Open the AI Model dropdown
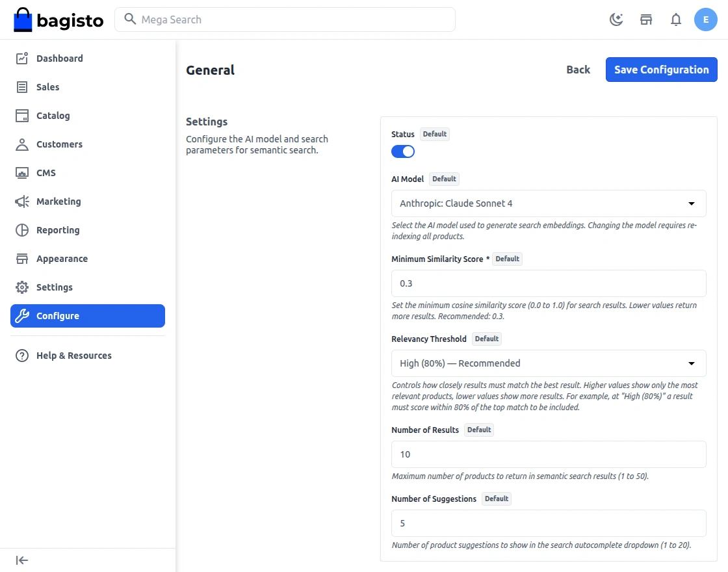The image size is (728, 572). tap(549, 203)
